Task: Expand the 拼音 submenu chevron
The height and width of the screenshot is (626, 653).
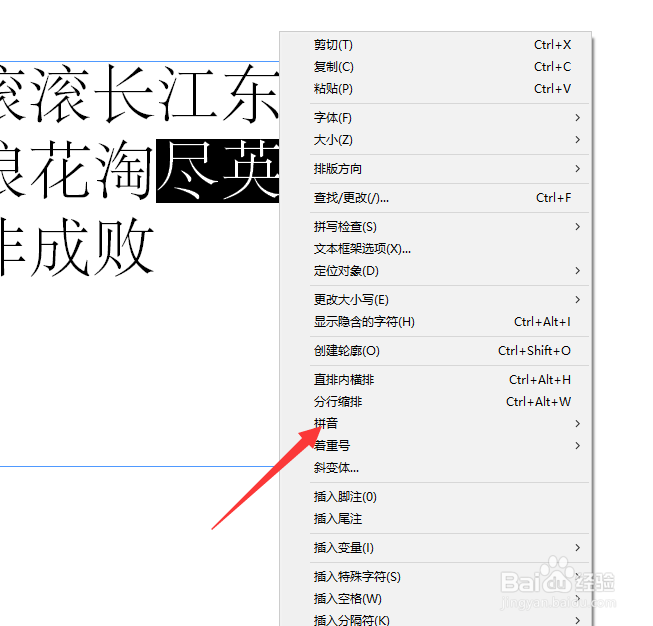Action: 577,424
